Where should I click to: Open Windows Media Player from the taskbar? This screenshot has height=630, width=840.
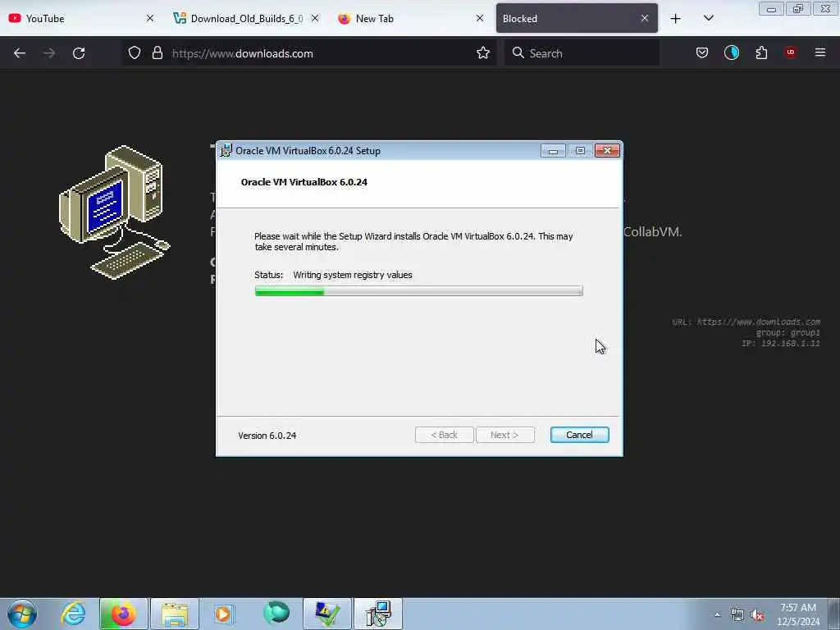(224, 614)
